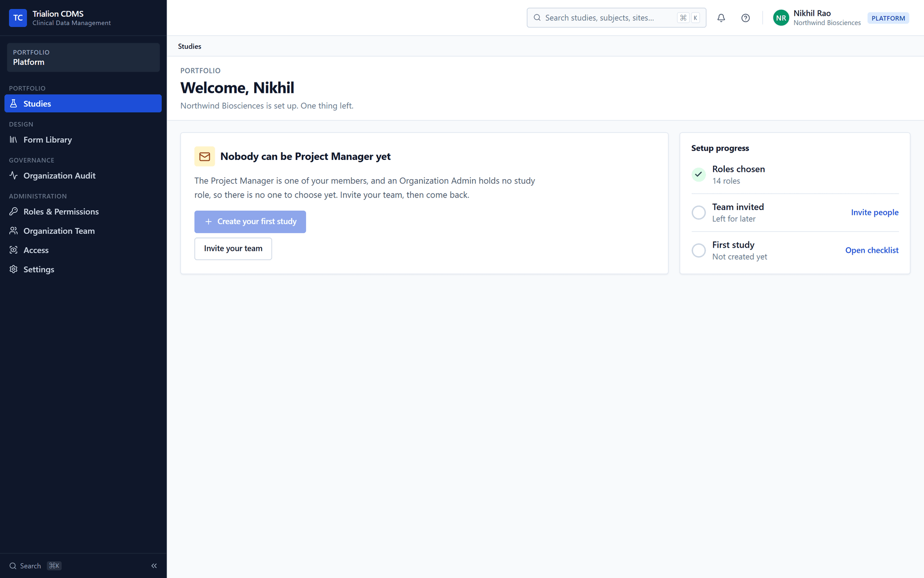Click the scan icon beside Access
The width and height of the screenshot is (924, 578).
[x=13, y=250]
